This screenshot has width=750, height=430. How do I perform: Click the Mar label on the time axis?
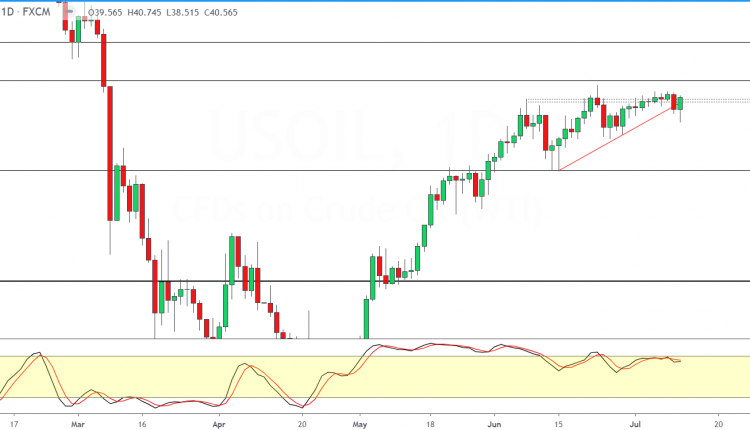[77, 424]
